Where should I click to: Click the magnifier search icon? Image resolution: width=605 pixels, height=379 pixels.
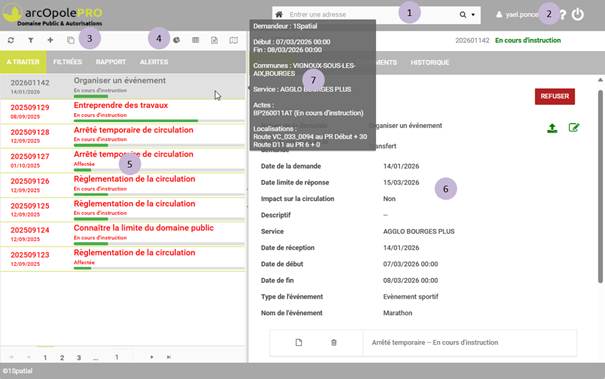463,15
